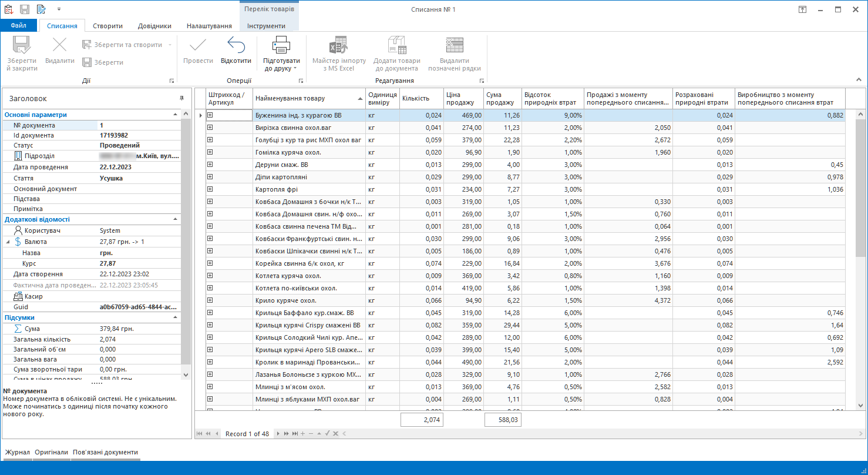Expand row Буженина інд. з курагою ВВ

pos(210,115)
